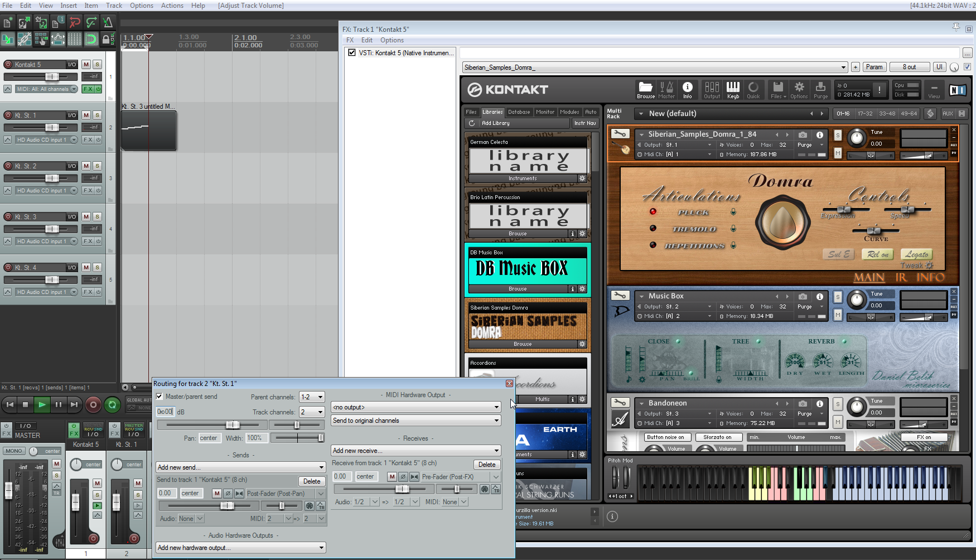Open the Track menu
Image resolution: width=976 pixels, height=560 pixels.
point(114,6)
